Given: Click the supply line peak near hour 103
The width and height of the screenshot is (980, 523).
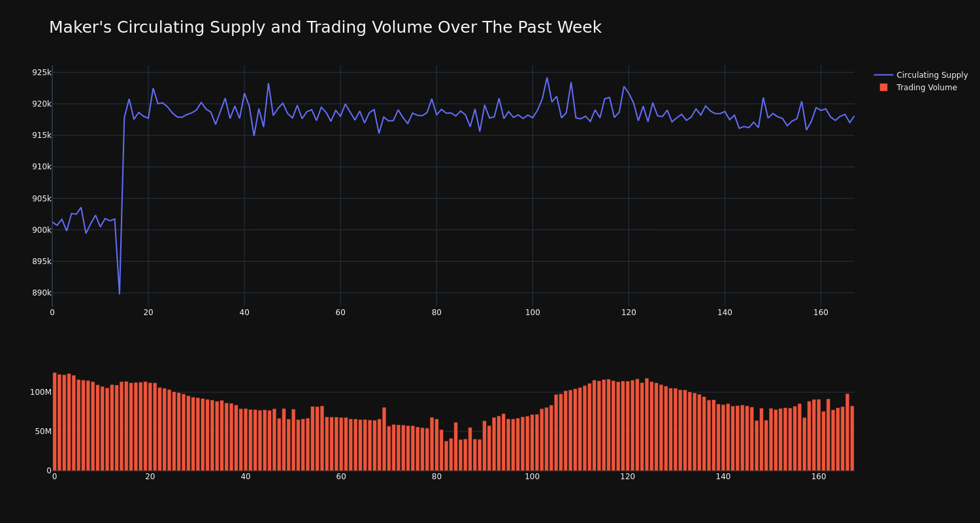Looking at the screenshot, I should (547, 78).
